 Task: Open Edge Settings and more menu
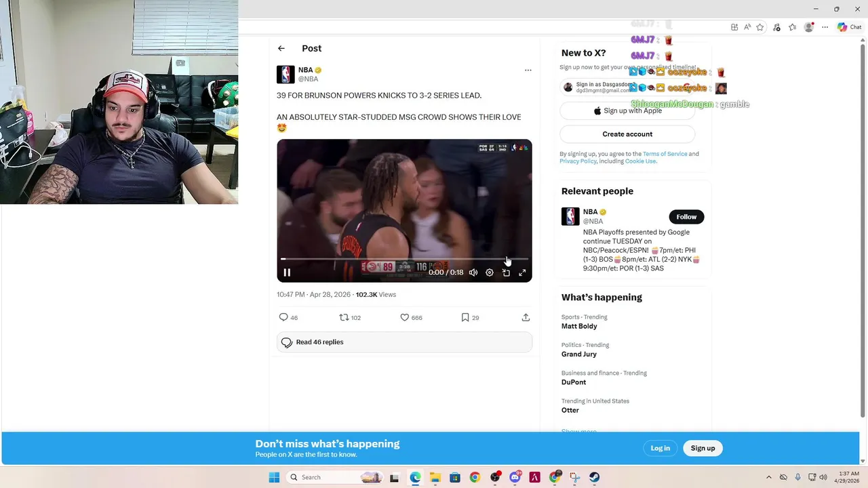(825, 27)
